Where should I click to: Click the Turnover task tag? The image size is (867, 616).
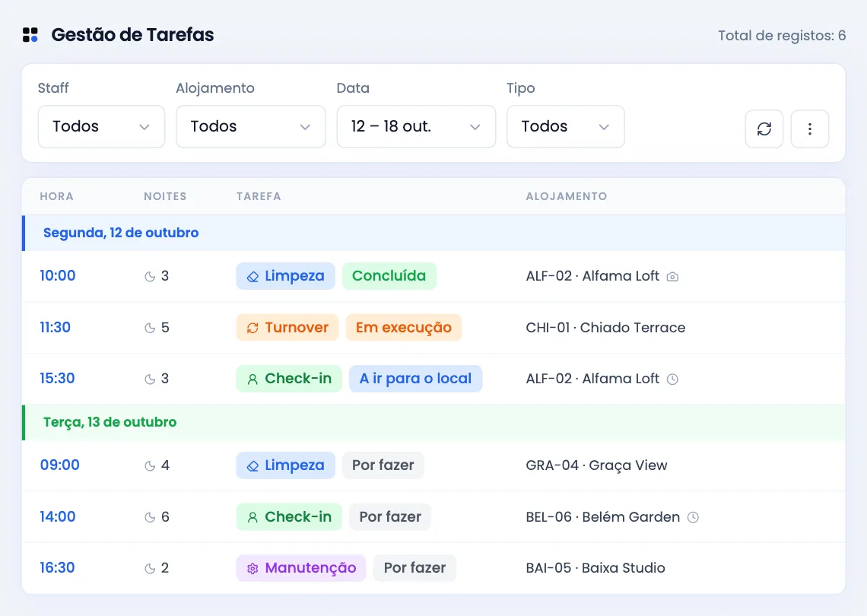pyautogui.click(x=287, y=327)
